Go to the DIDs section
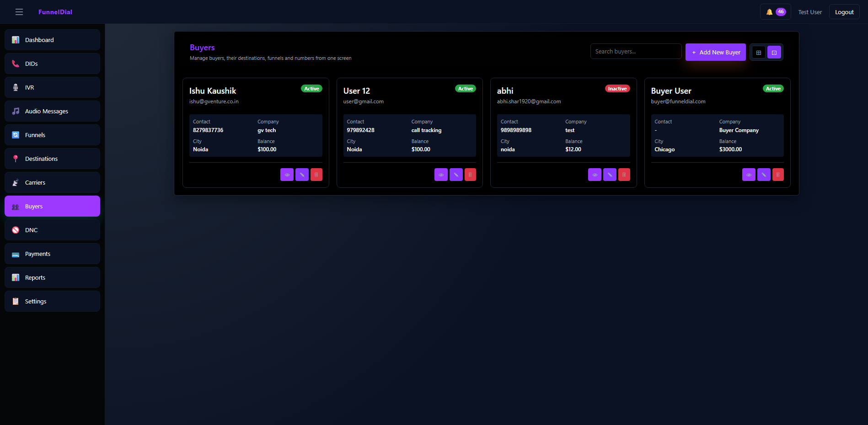 (52, 64)
